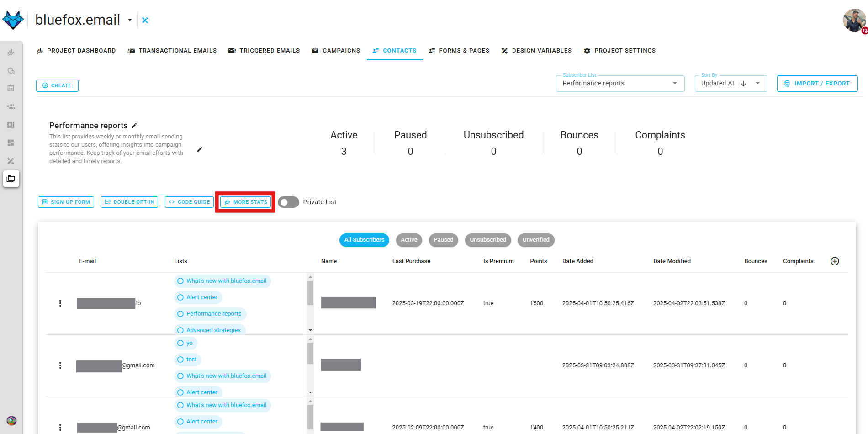Viewport: 868px width, 434px height.
Task: Edit the list description pencil icon
Action: (x=200, y=149)
